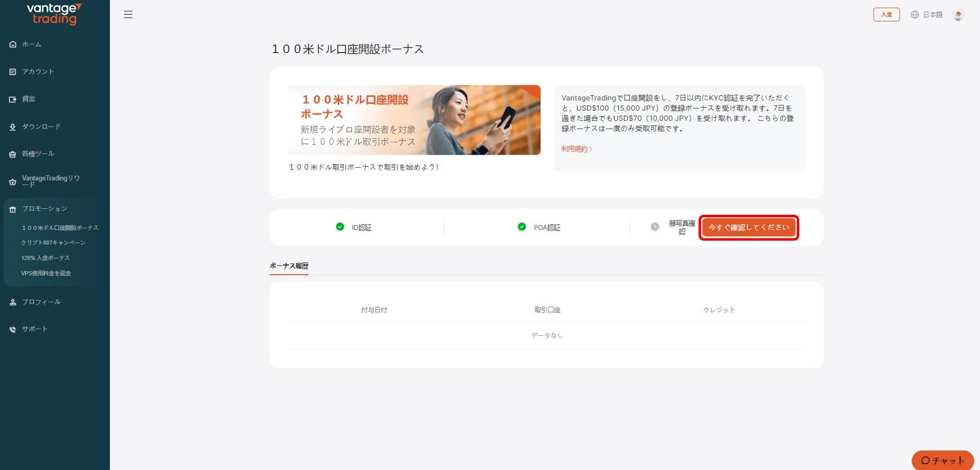Click the 今すぐ確認してください button
Image resolution: width=980 pixels, height=470 pixels.
(x=749, y=227)
